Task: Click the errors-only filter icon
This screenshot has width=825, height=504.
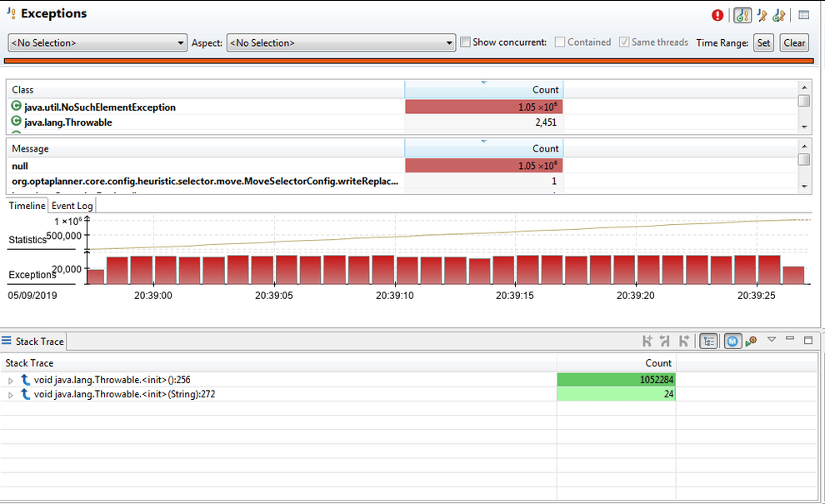Action: (761, 15)
